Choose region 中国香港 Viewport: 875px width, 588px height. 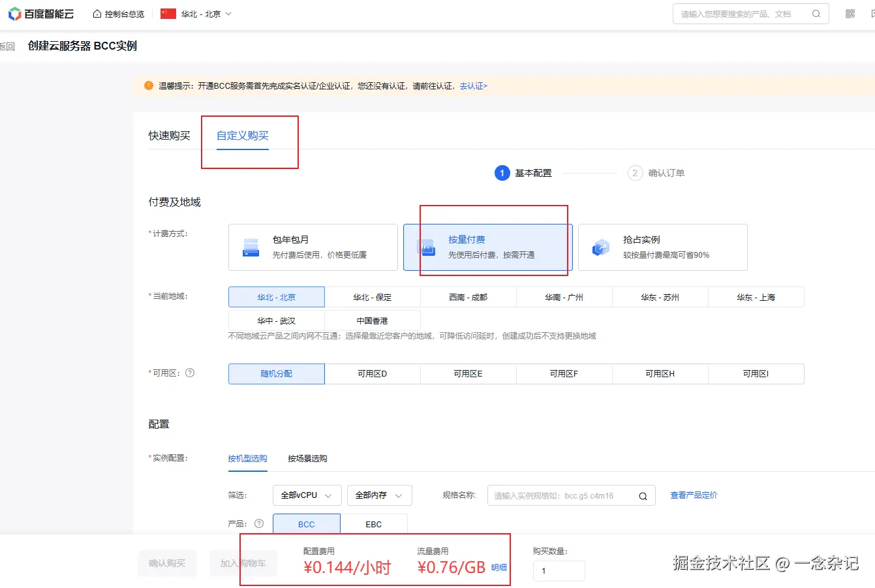point(373,320)
